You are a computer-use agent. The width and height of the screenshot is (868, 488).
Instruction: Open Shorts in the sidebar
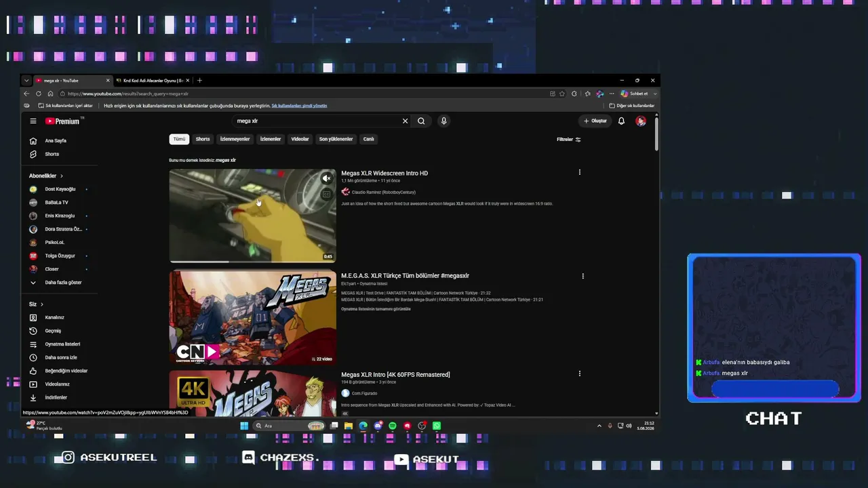pos(52,155)
